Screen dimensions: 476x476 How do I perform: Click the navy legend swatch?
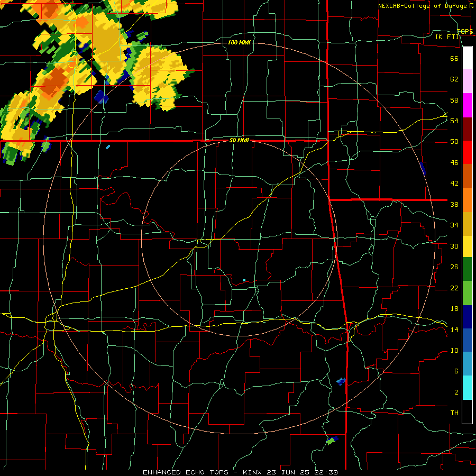tap(467, 317)
